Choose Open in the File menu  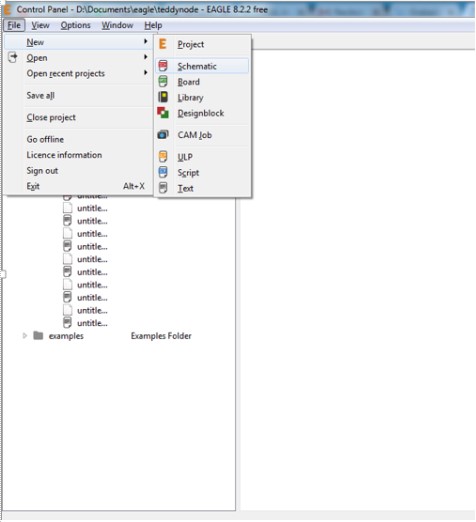pos(79,58)
